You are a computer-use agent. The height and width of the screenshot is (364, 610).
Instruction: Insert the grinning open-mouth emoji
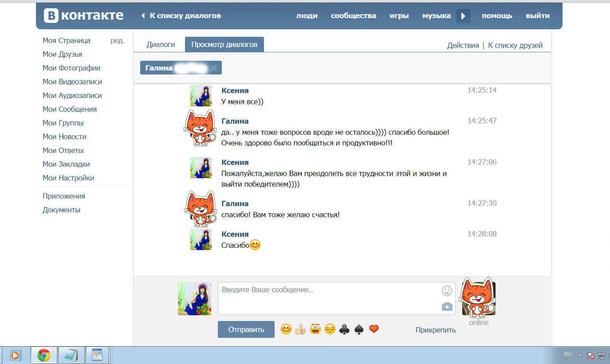pyautogui.click(x=315, y=329)
